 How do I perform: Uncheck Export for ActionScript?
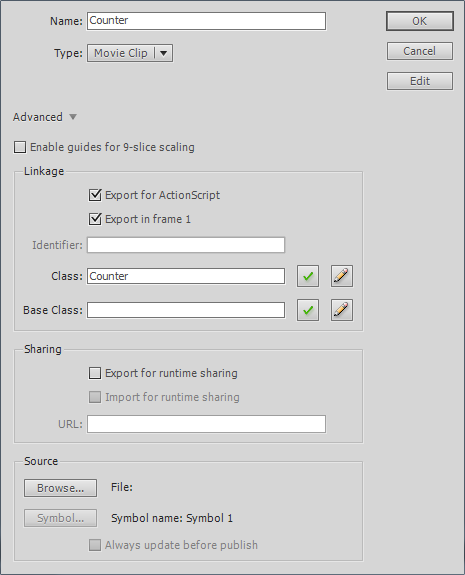click(x=95, y=195)
